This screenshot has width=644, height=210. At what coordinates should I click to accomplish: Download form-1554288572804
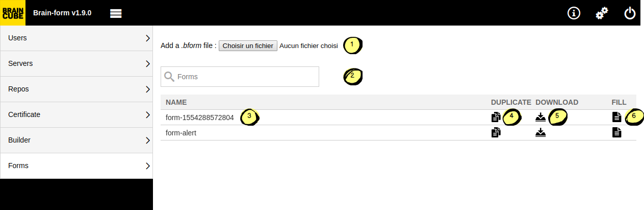click(x=540, y=118)
